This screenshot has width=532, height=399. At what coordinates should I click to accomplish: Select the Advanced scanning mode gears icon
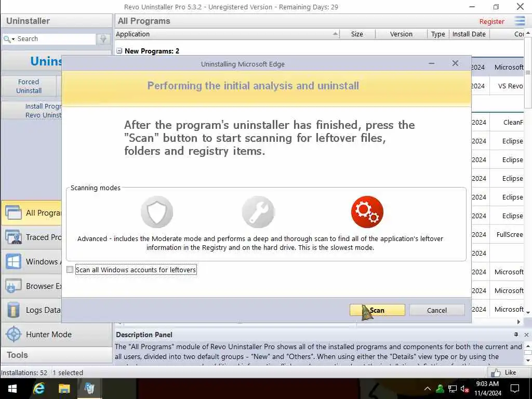(367, 212)
